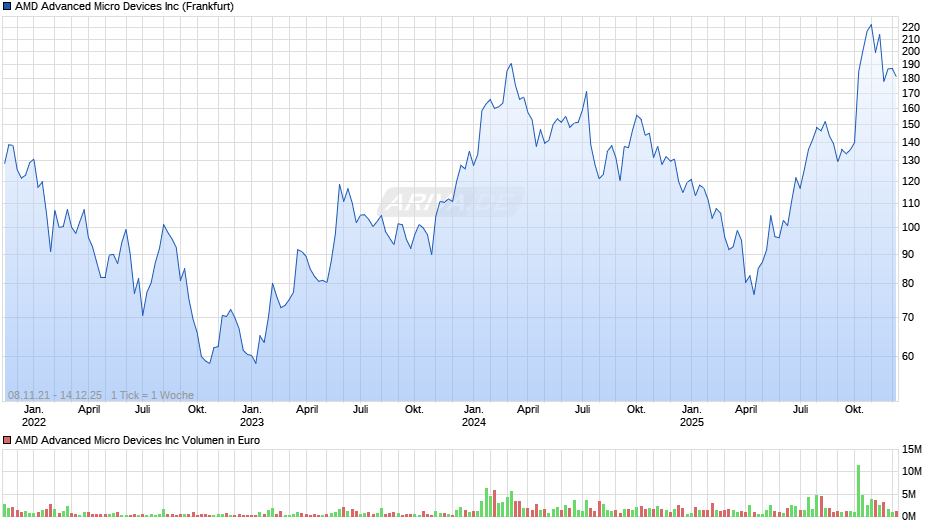Click the price peak above 220 in late 2025

click(x=871, y=25)
